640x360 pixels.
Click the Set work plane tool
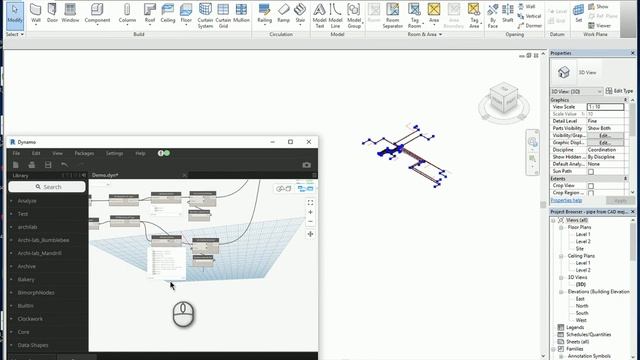coord(578,13)
